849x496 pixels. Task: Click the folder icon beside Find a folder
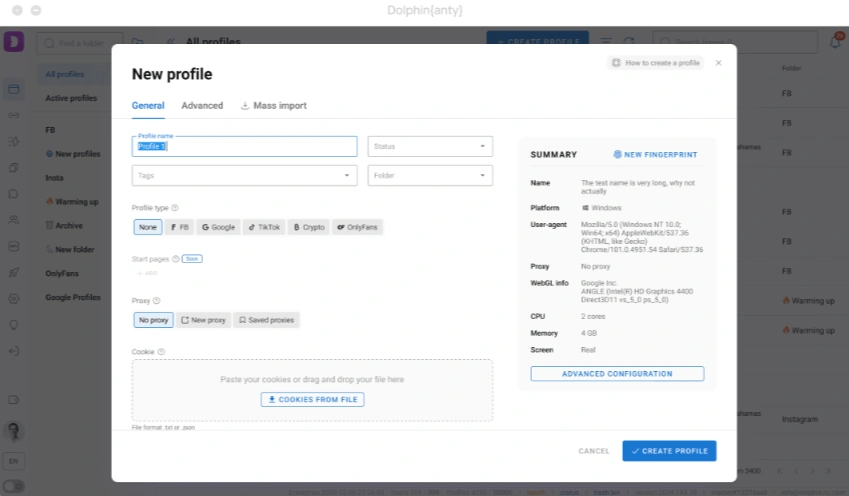[138, 42]
